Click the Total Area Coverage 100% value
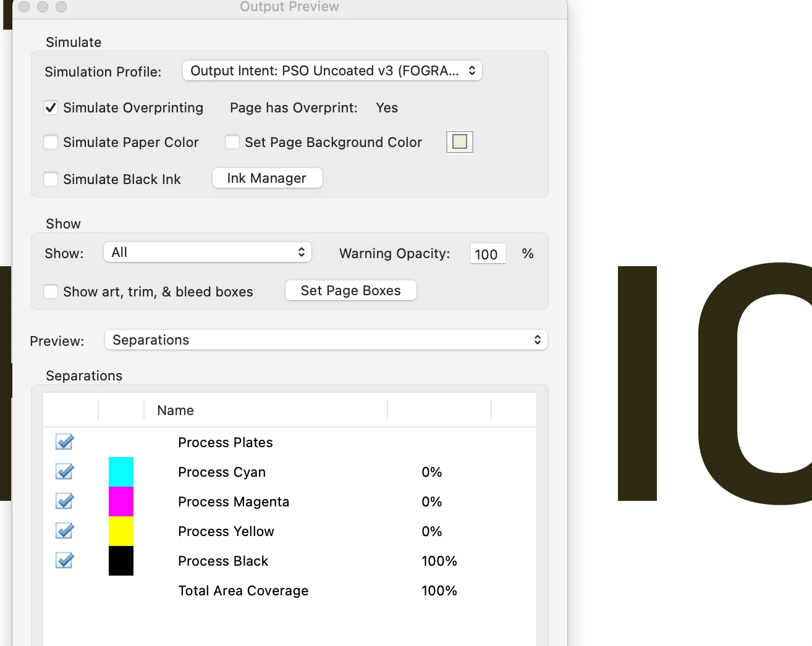The image size is (812, 646). (x=439, y=590)
